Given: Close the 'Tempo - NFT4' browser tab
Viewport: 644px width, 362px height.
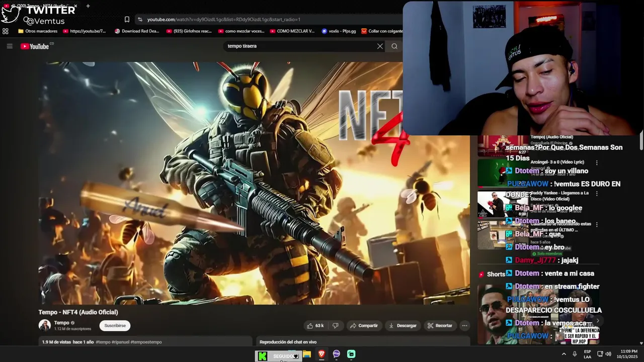Looking at the screenshot, I should [x=75, y=6].
